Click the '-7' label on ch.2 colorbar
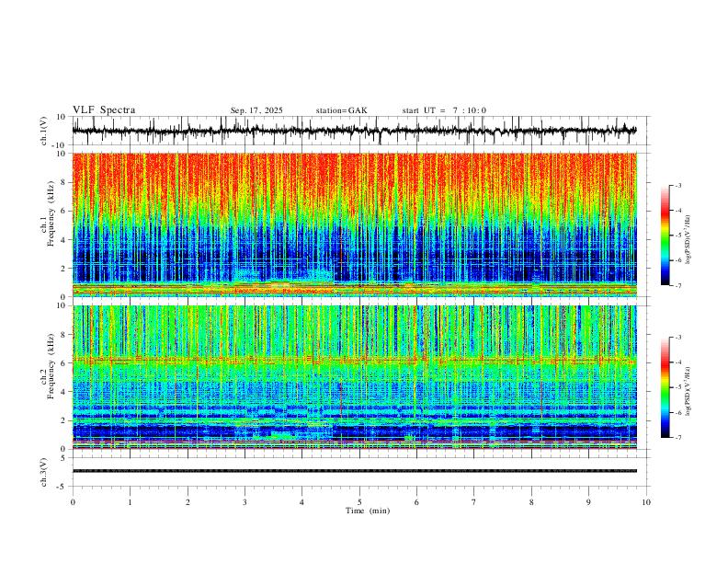Viewport: 728px width, 563px height. click(x=677, y=437)
